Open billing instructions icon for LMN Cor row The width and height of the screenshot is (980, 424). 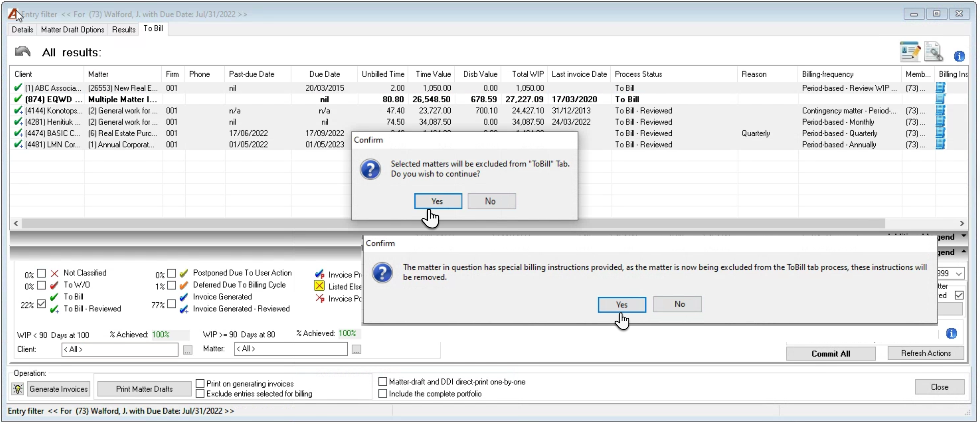[x=940, y=145]
